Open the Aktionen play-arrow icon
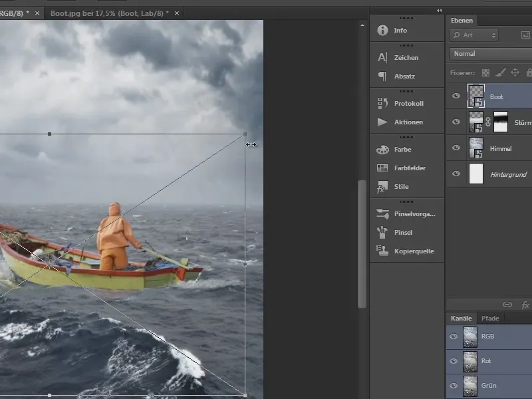Screen dimensions: 532x399 [x=382, y=122]
